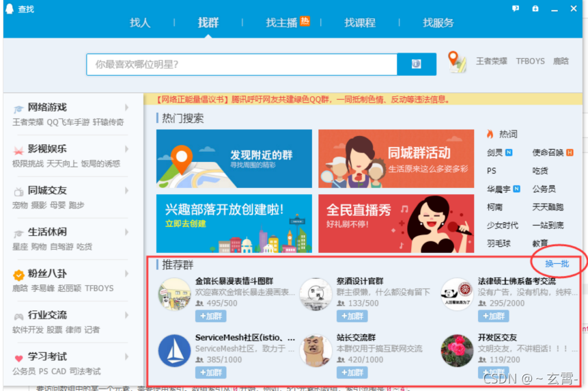
Task: Expand 行业交流 category arrow
Action: 127,315
